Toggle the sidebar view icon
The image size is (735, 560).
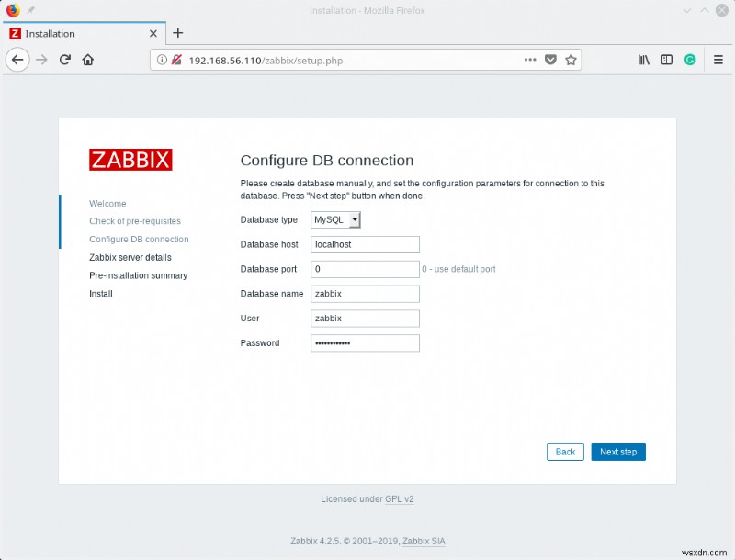pos(667,60)
